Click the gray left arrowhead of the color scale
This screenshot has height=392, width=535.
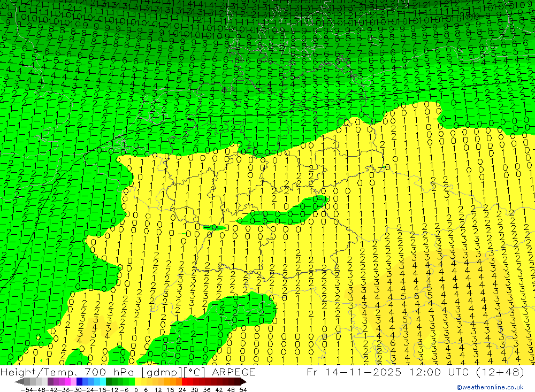(19, 382)
